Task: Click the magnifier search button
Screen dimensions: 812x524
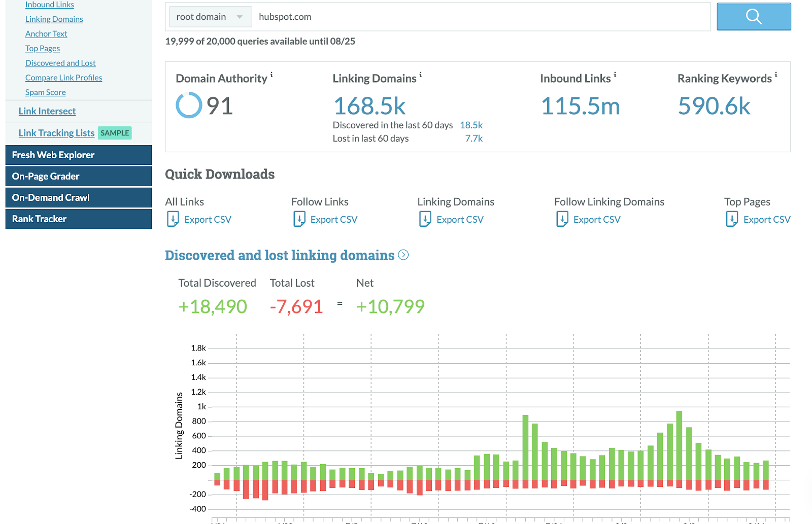Action: [754, 17]
